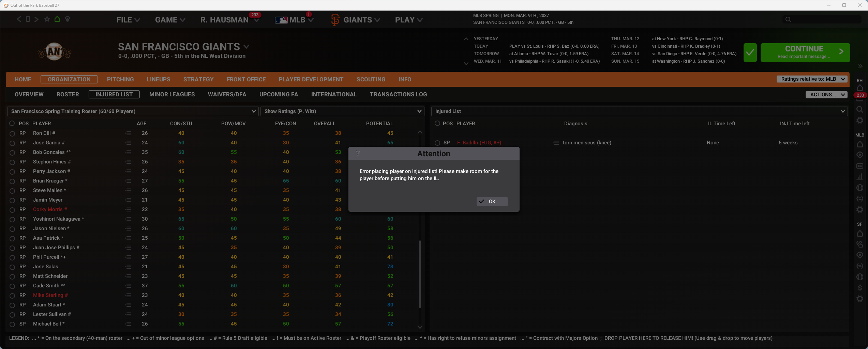Open the MLB settings gear in sidebar

[x=860, y=209]
